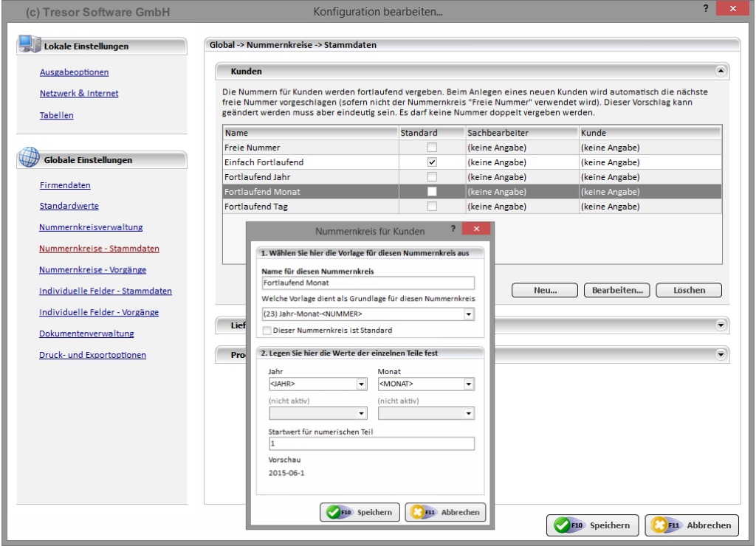Click the Lokale Einstellungen computer icon
The height and width of the screenshot is (546, 756).
29,46
